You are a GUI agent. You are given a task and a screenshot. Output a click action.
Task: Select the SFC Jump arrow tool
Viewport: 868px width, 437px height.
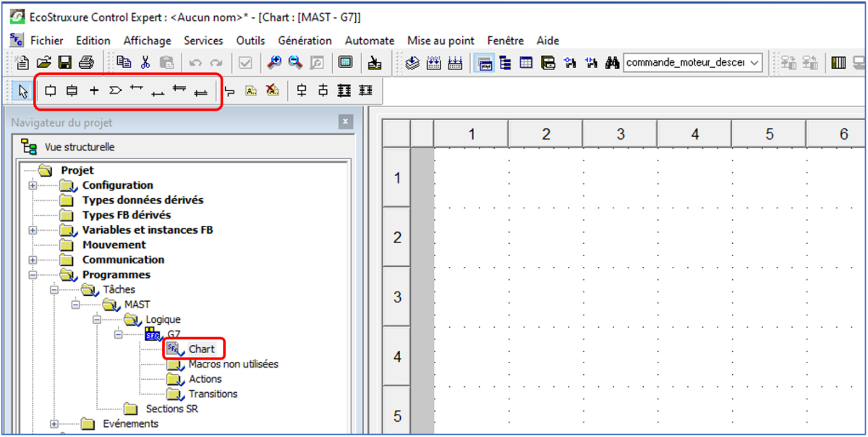point(115,91)
